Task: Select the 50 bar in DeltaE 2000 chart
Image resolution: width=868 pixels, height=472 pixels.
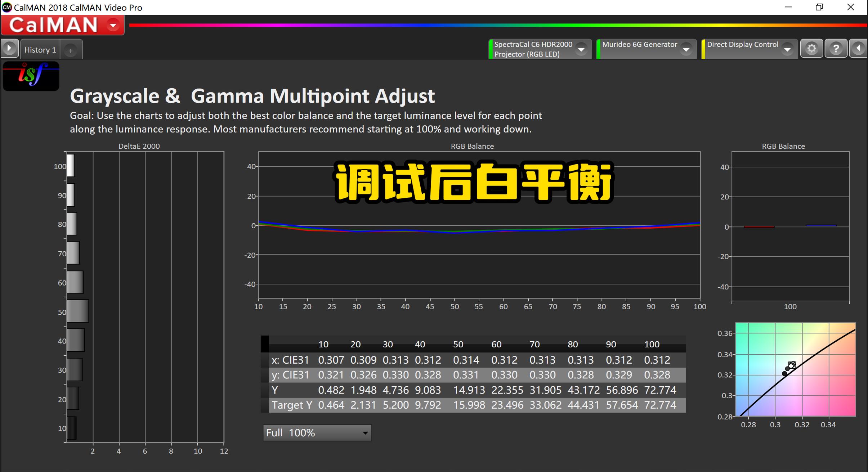Action: (x=77, y=311)
